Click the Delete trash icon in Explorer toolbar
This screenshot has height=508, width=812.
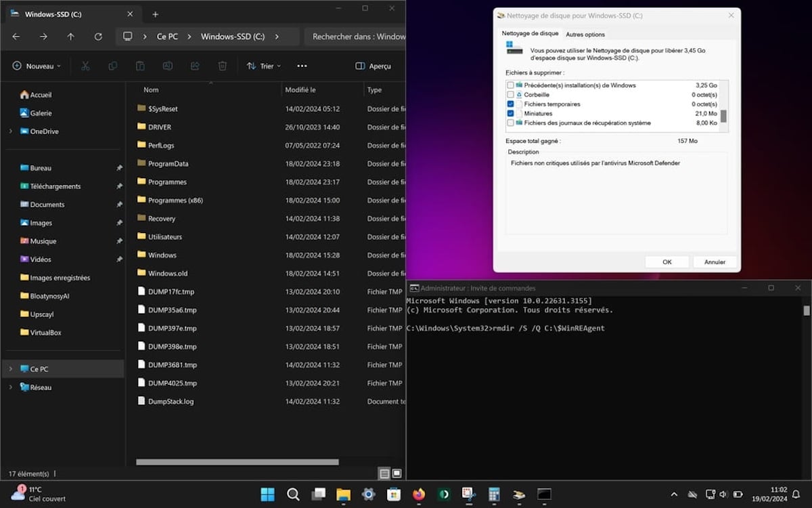click(222, 66)
